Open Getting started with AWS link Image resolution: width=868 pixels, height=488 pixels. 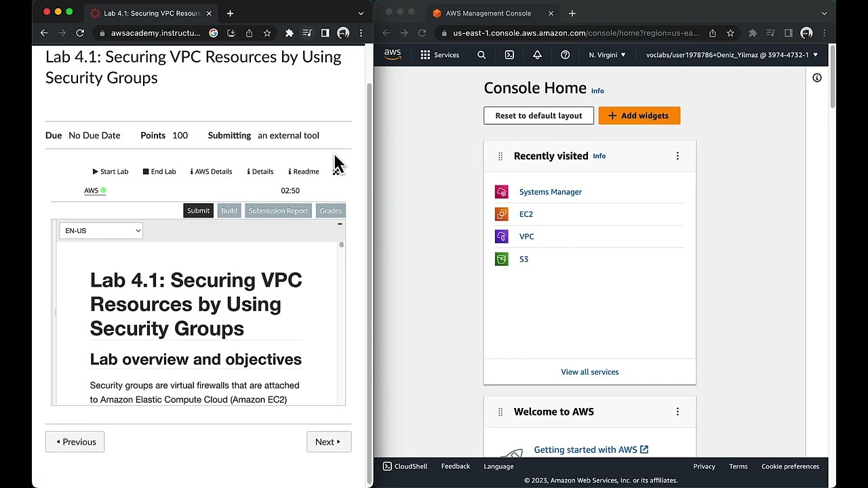591,449
